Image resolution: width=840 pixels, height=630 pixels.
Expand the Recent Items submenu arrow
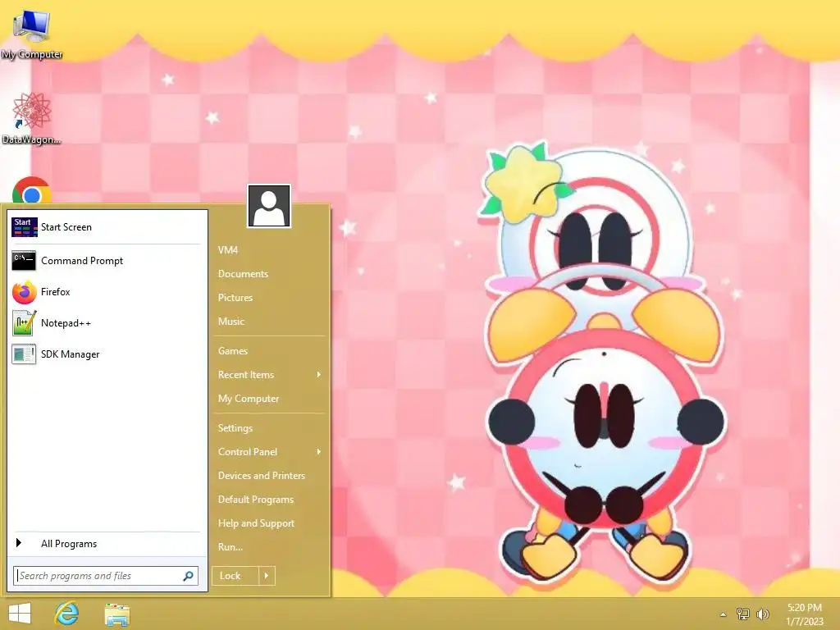pos(319,374)
